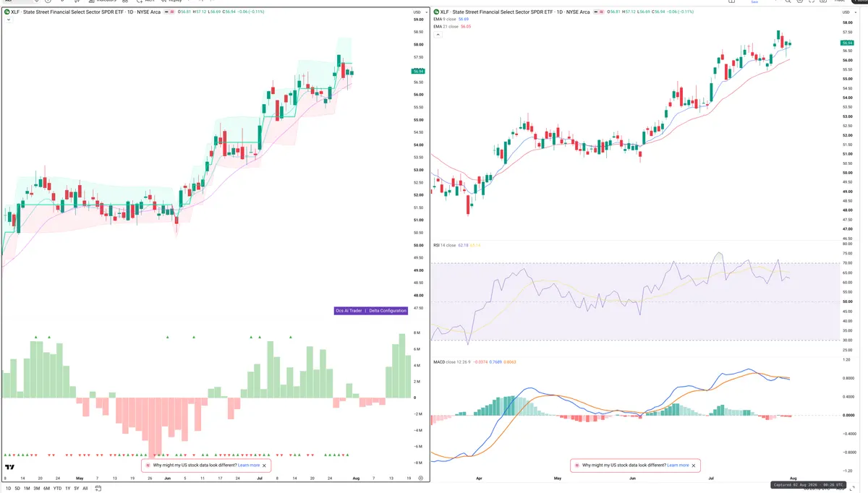The height and width of the screenshot is (493, 868).
Task: Click the XLF symbol logo in left chart
Action: coord(7,12)
